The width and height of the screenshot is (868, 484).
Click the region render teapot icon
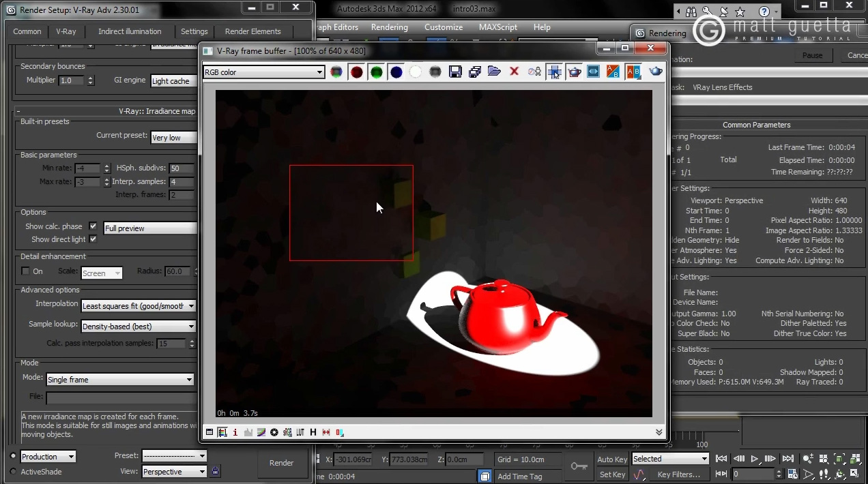575,72
